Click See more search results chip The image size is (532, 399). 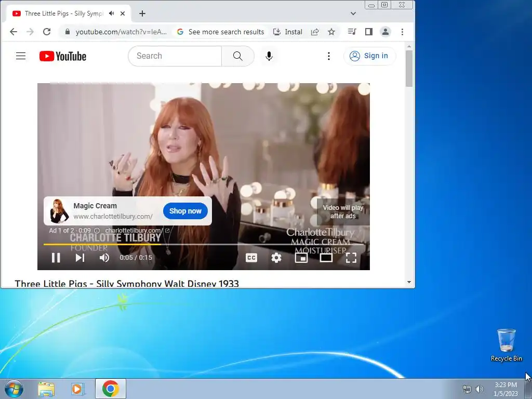[220, 32]
